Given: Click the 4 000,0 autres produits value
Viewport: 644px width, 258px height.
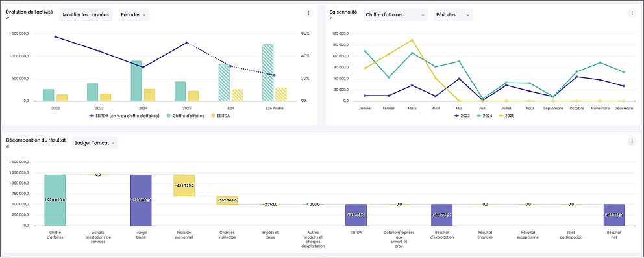Looking at the screenshot, I should tap(312, 204).
